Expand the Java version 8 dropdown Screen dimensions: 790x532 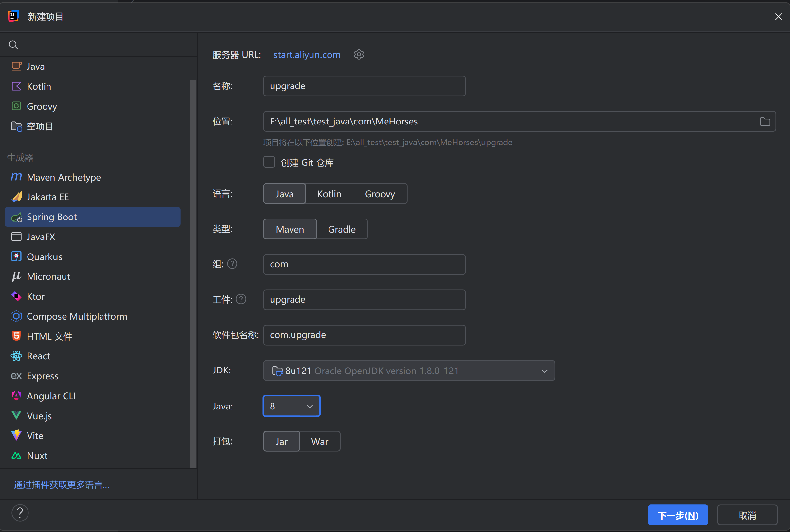coord(292,406)
